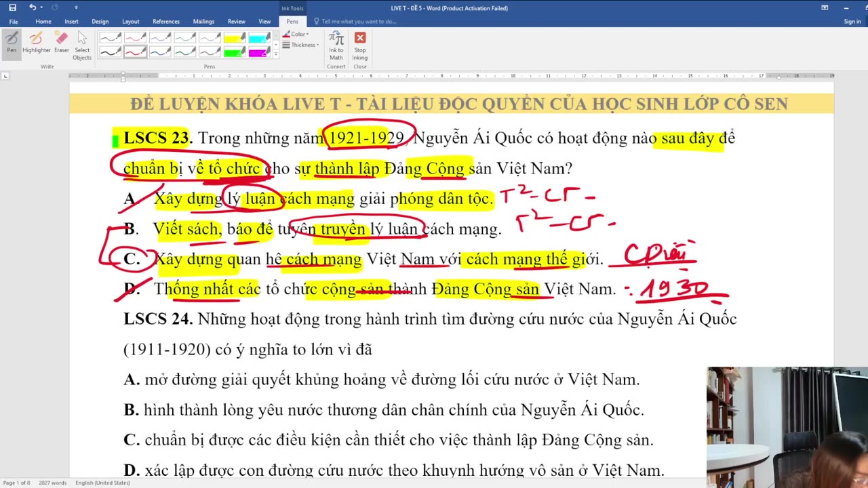Choose the top-row black thin pen
The width and height of the screenshot is (868, 488).
(111, 38)
